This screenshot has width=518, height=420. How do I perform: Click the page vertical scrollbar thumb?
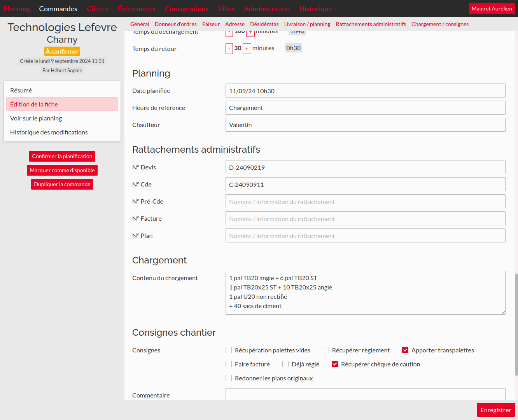(x=516, y=324)
